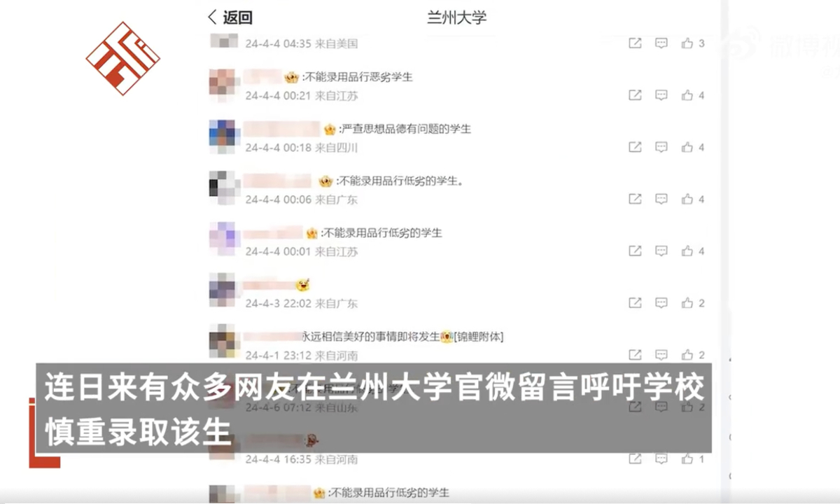
Task: Select comment text 不能录用品行恶劣学生
Action: [359, 77]
